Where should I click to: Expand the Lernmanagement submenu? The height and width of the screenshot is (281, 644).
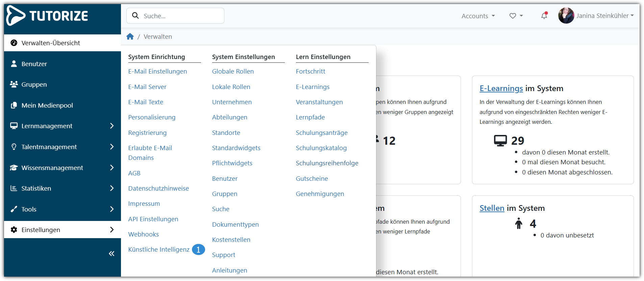coord(112,126)
